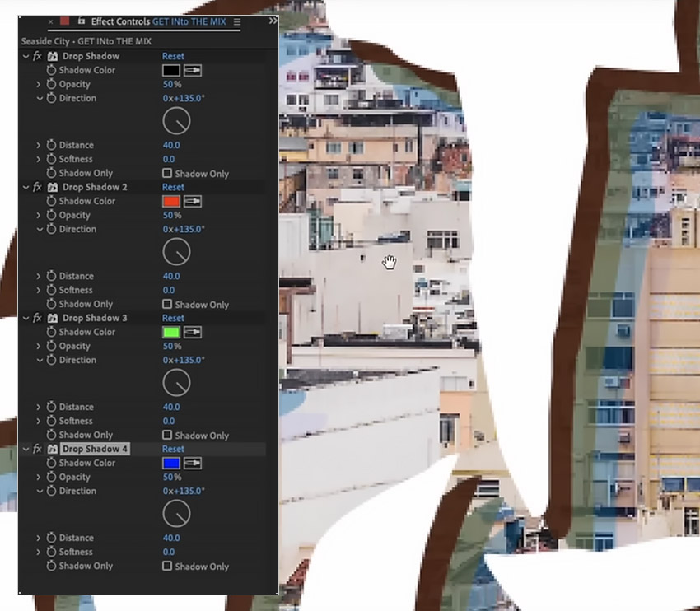
Task: Disable the fx switch for Drop Shadow 3
Action: (38, 318)
